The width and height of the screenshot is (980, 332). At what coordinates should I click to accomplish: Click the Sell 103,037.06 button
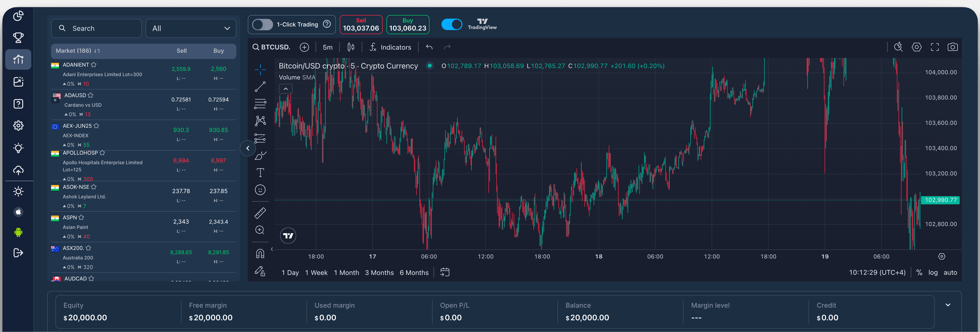point(361,25)
